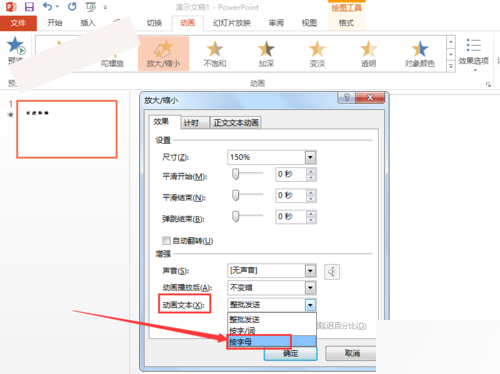Select the 透明 animation effect
Image resolution: width=500 pixels, height=374 pixels.
[368, 54]
